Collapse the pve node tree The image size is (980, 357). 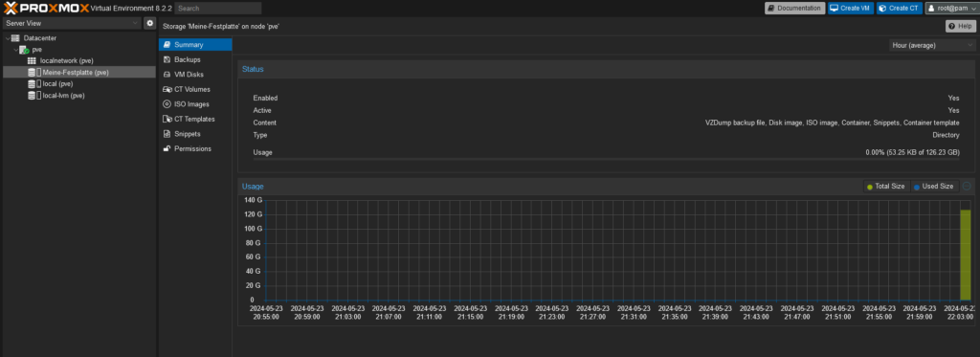pos(15,50)
